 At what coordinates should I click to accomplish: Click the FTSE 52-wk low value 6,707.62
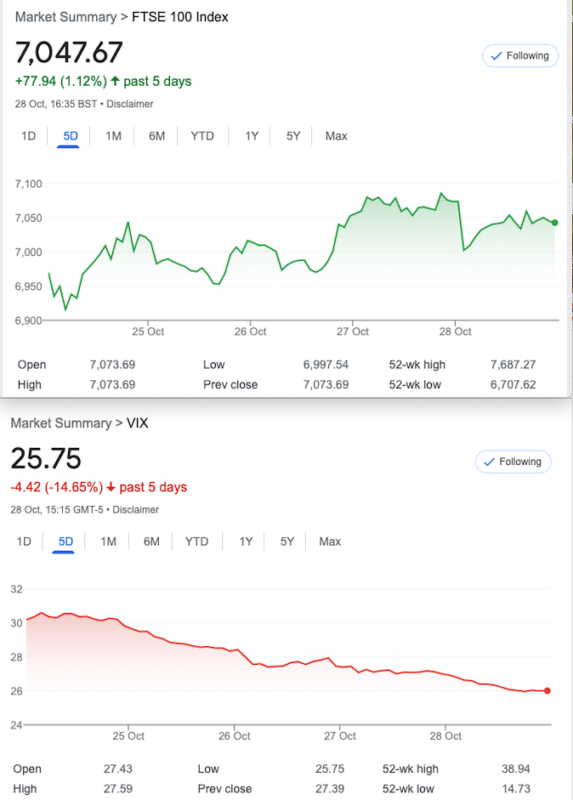click(513, 385)
